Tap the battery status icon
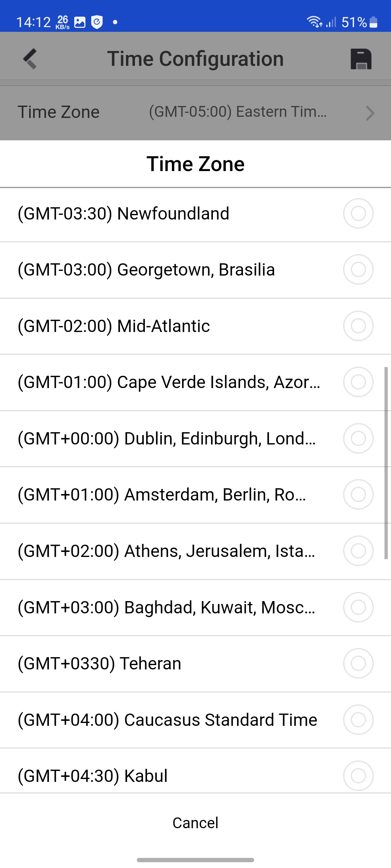The image size is (391, 868). pyautogui.click(x=374, y=22)
